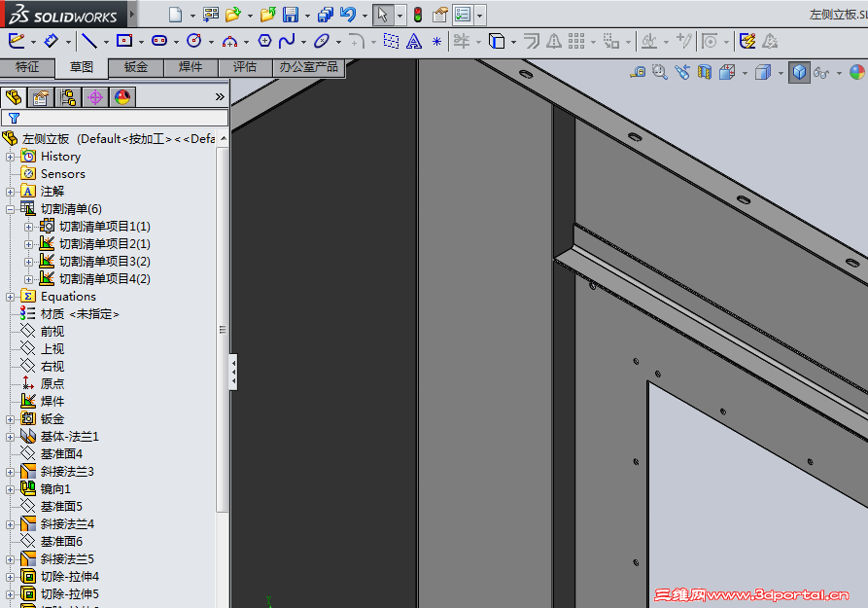Open the Options checklist icon
The image size is (868, 608).
[x=463, y=15]
